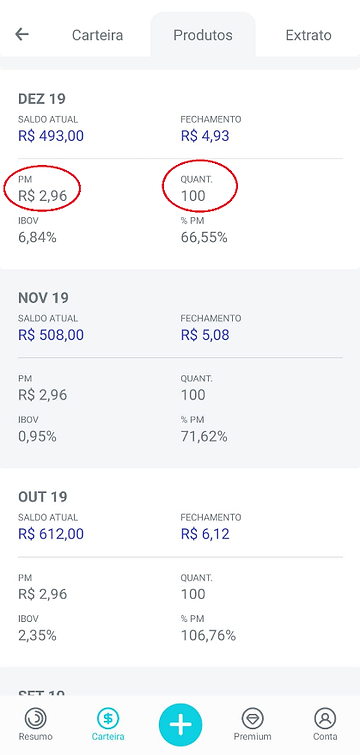Open the Conta profile icon

tap(325, 718)
